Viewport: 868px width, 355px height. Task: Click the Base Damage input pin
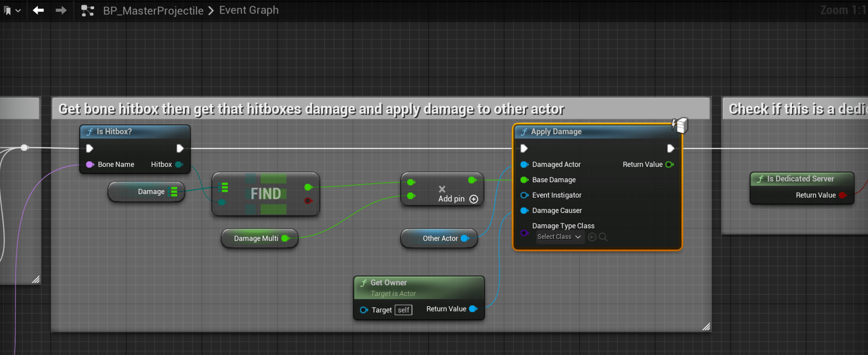coord(524,180)
